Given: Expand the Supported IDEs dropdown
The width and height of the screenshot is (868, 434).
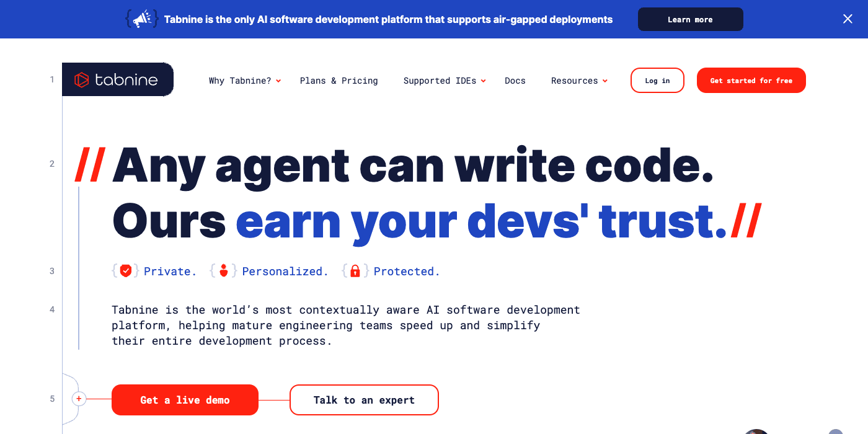Looking at the screenshot, I should 445,81.
